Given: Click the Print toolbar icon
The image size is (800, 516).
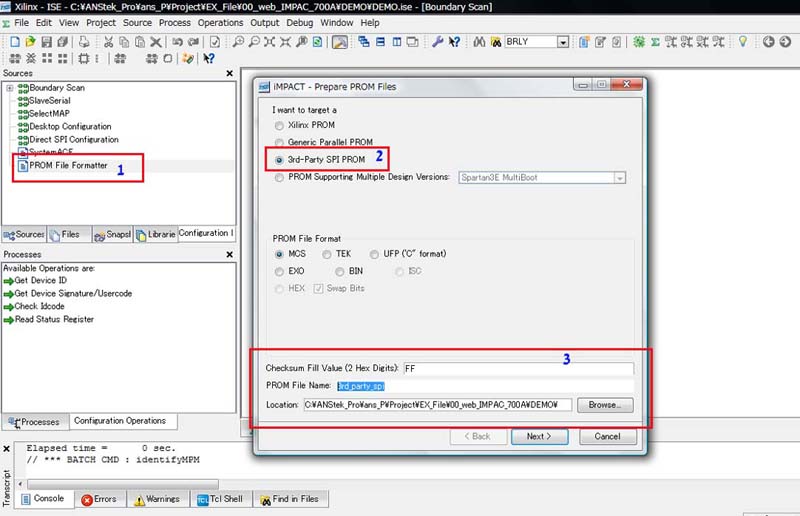Looking at the screenshot, I should [x=84, y=42].
